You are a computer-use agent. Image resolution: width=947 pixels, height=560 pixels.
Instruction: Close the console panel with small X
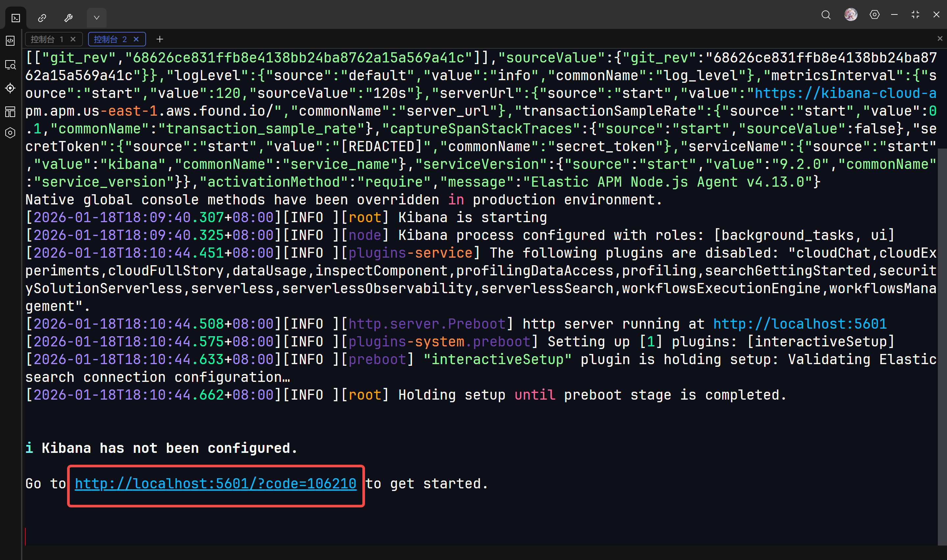click(x=939, y=38)
